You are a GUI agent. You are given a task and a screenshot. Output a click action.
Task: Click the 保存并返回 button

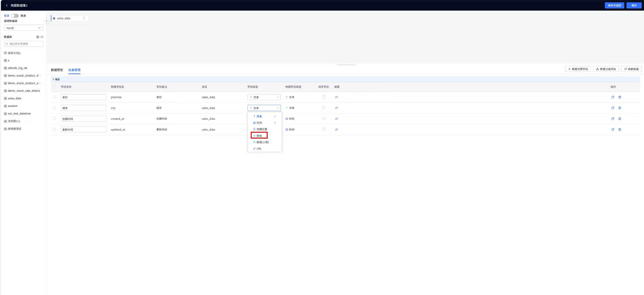(614, 5)
